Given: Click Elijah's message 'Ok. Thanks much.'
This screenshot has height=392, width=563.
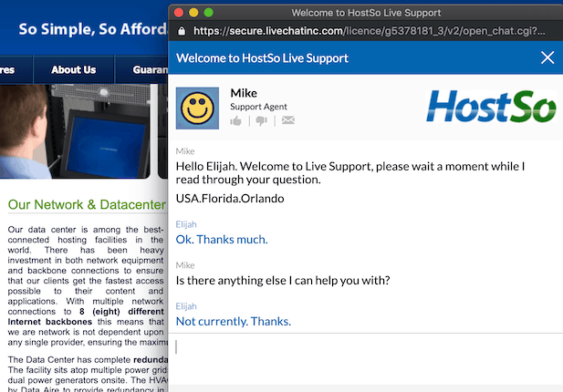Looking at the screenshot, I should [222, 239].
